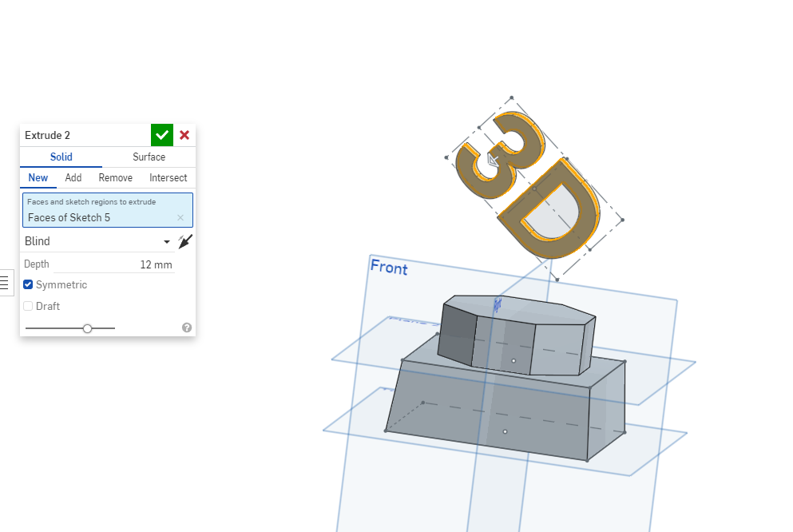This screenshot has height=532, width=793.
Task: Uncheck the Symmetric checkbox
Action: 28,284
